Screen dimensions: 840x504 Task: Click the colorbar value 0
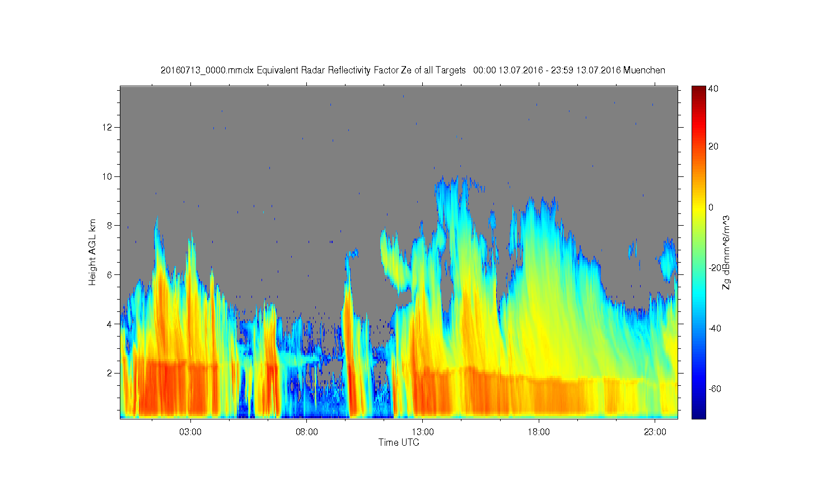(x=711, y=207)
